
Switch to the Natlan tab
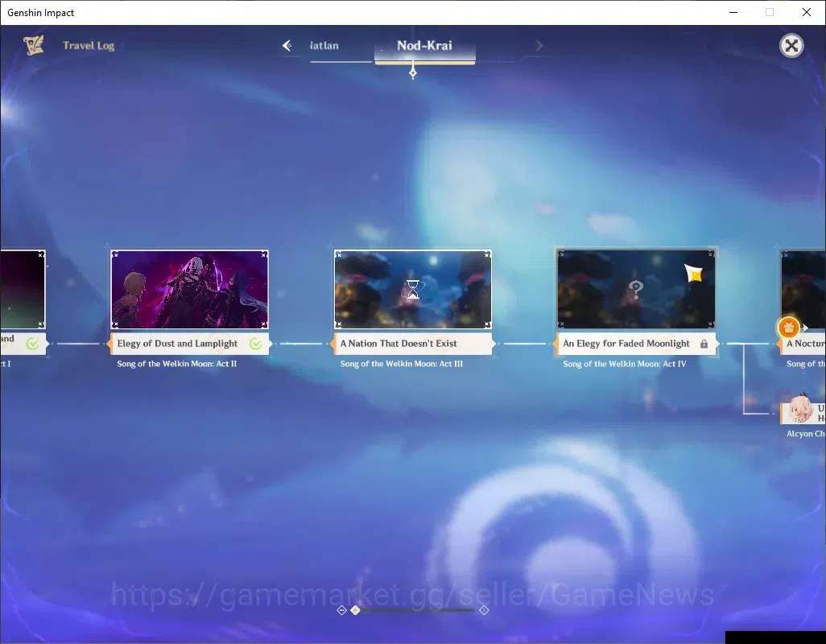[x=324, y=46]
